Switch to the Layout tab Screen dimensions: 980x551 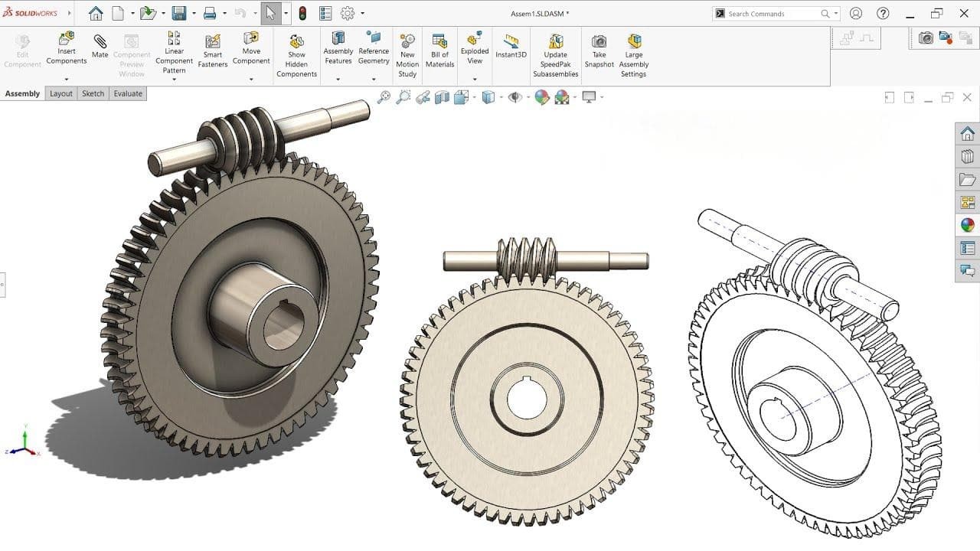point(61,93)
